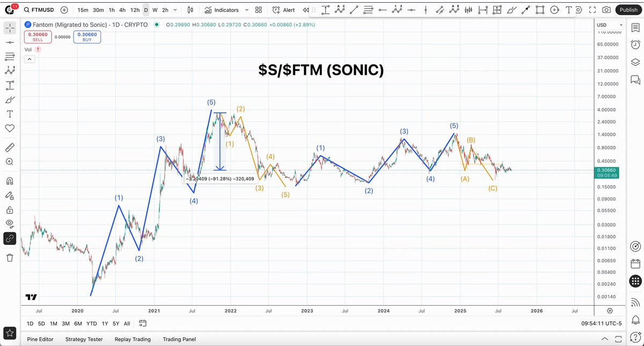Switch to the 15m timeframe

click(83, 10)
